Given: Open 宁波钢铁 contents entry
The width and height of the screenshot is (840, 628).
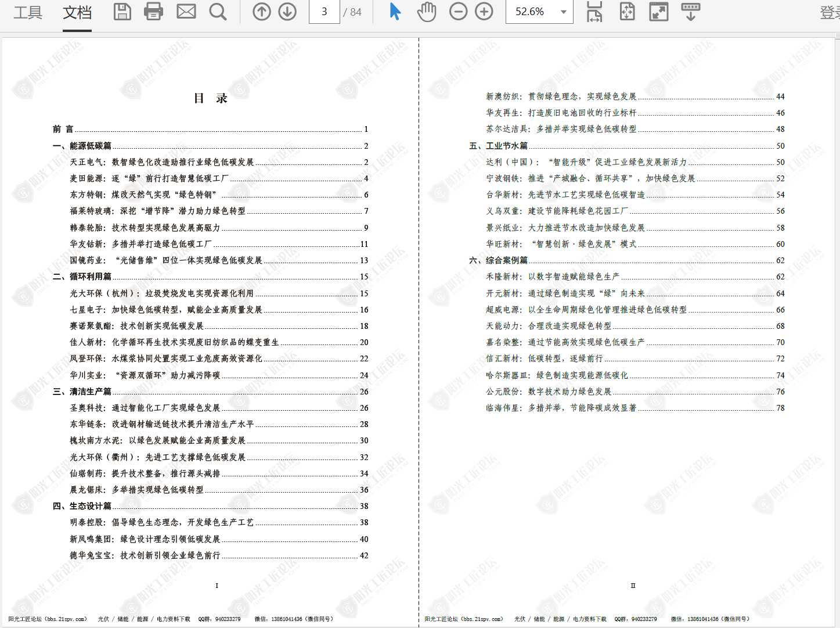Looking at the screenshot, I should pos(635,178).
